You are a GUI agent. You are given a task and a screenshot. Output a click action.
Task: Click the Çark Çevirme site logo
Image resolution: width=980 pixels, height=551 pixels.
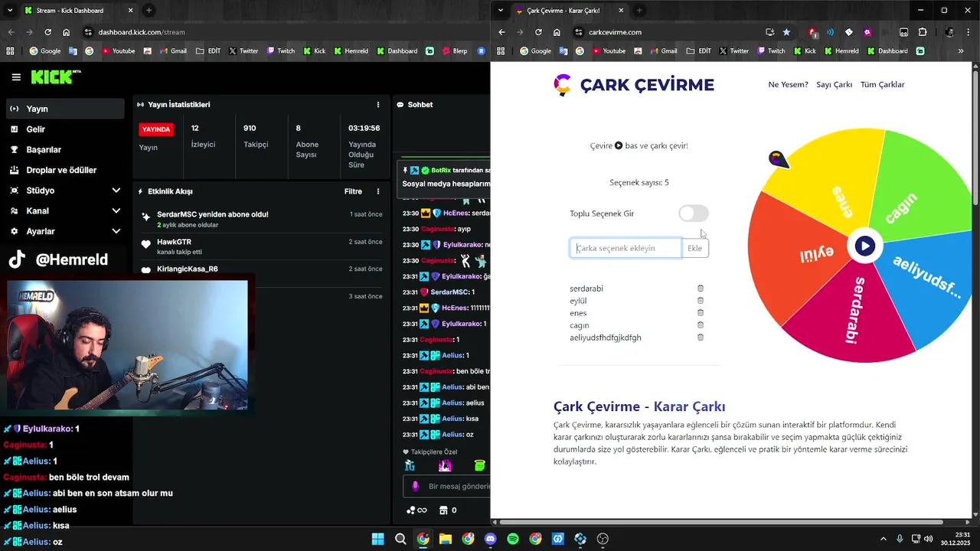pyautogui.click(x=633, y=85)
